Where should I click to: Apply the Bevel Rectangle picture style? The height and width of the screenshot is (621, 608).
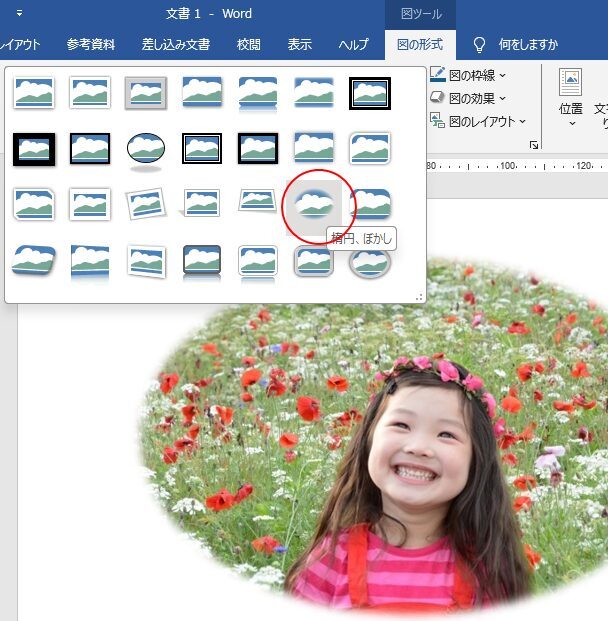tap(370, 204)
